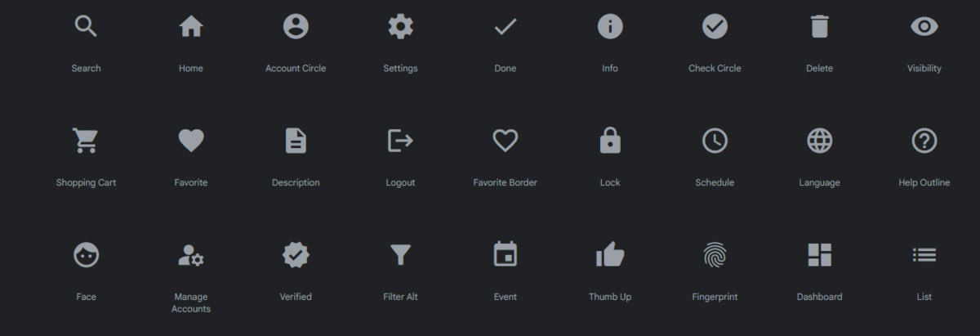Viewport: 980px width, 336px height.
Task: Select the Search magnifier icon
Action: click(86, 26)
